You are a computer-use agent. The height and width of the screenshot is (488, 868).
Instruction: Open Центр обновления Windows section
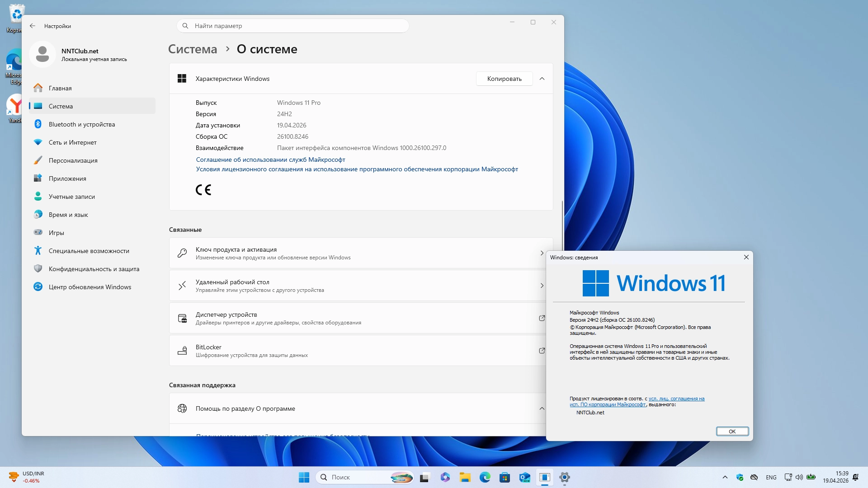point(90,287)
